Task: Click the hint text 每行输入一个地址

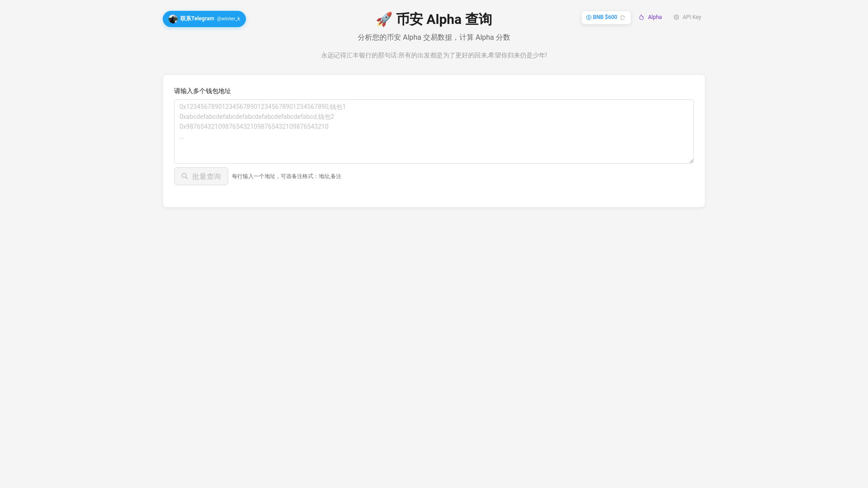Action: pyautogui.click(x=254, y=176)
